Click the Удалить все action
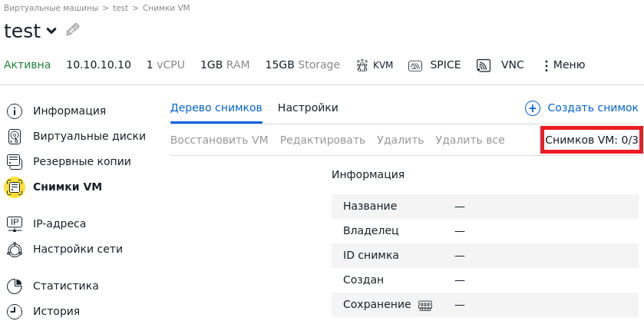This screenshot has height=321, width=644. 470,140
